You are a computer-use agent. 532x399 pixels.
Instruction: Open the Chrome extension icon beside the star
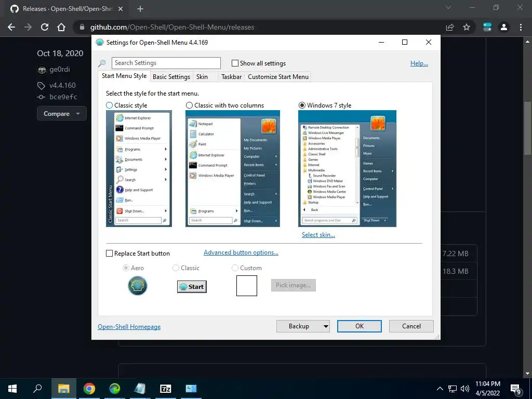(487, 27)
